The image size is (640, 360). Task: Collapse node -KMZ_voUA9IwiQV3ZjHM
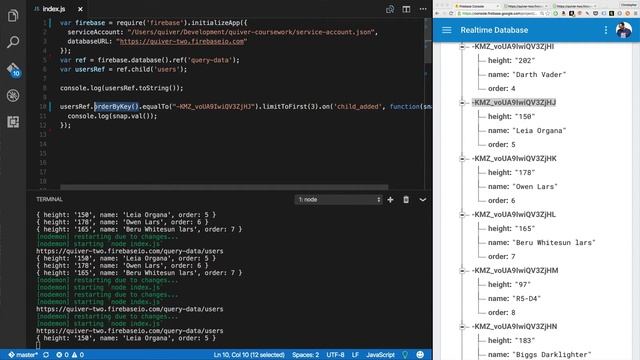462,270
